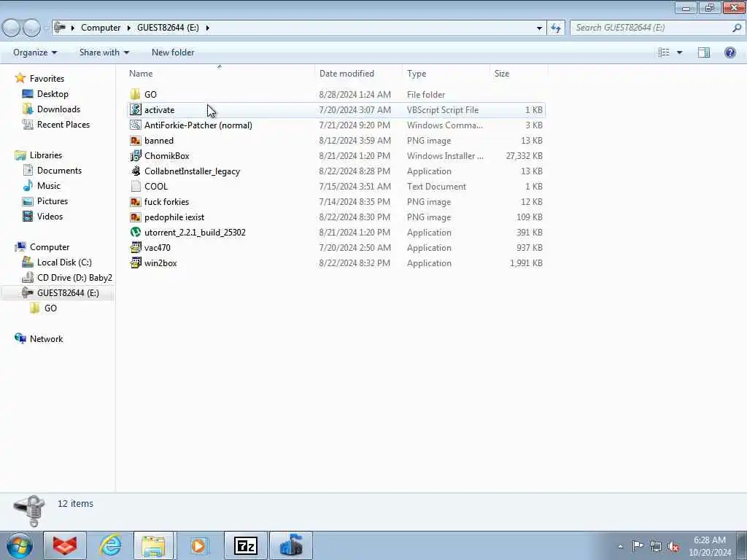Select Libraries in the navigation pane
The height and width of the screenshot is (560, 747).
pos(46,155)
